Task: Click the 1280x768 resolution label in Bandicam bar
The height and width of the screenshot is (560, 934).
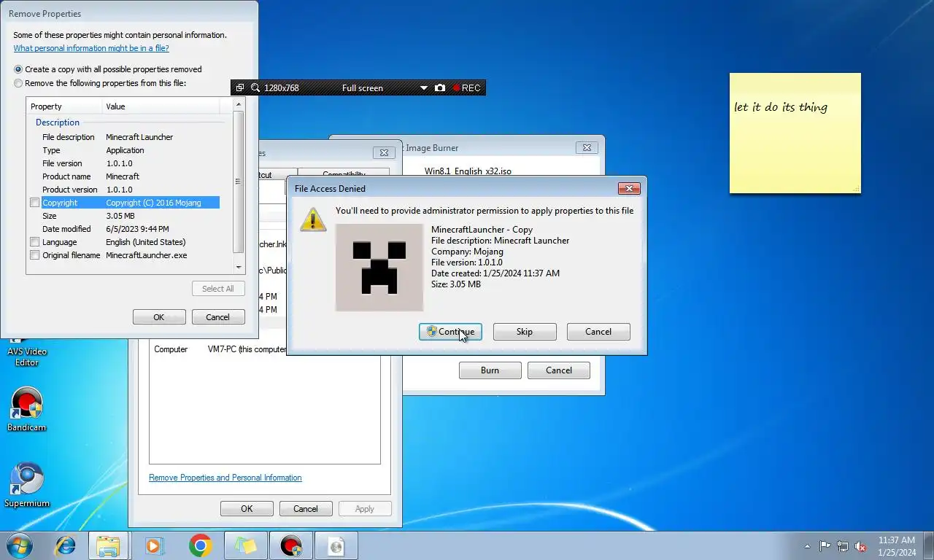Action: (x=282, y=88)
